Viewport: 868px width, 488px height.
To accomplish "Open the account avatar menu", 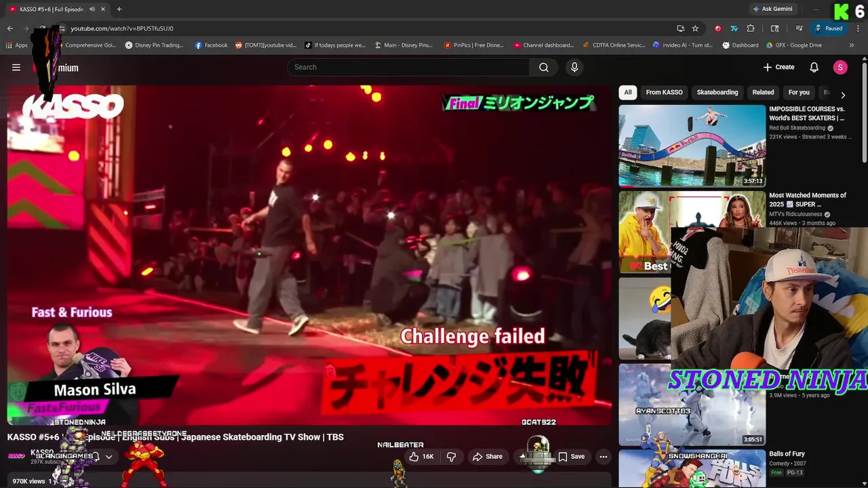I will (x=840, y=67).
